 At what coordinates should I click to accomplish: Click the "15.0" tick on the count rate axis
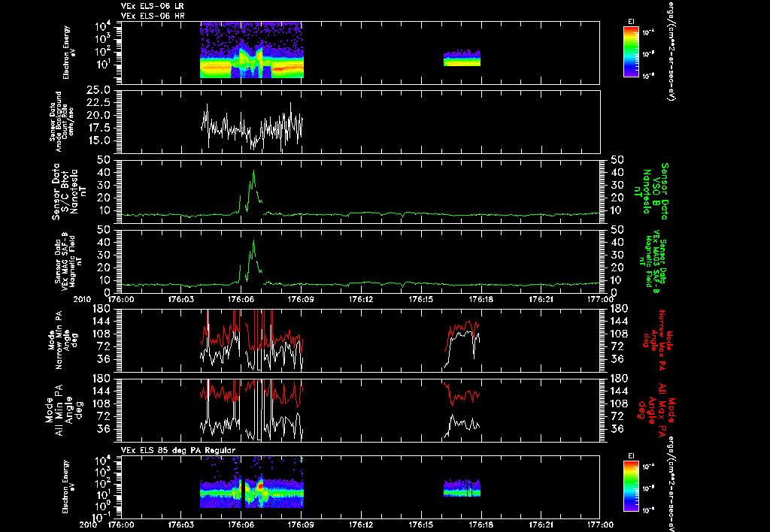pos(99,141)
